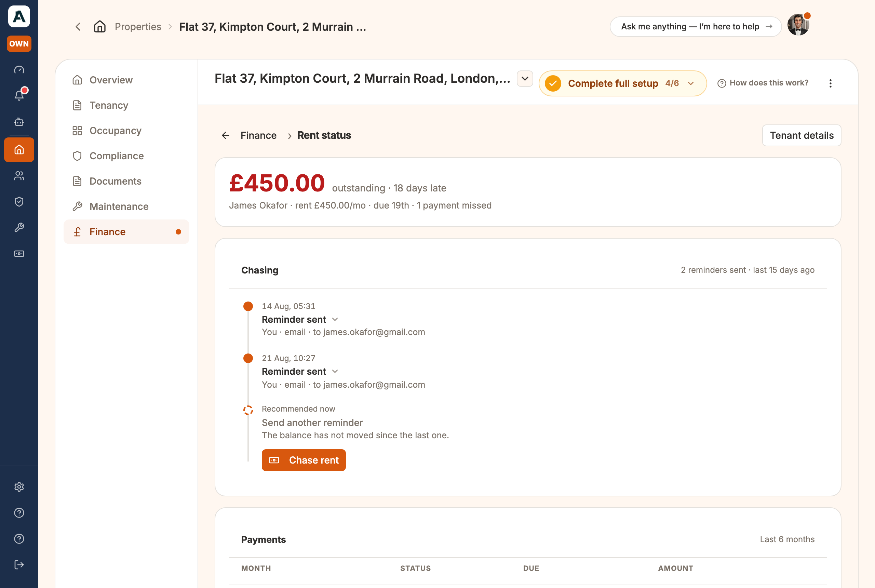Click the STATUS column header
This screenshot has height=588, width=875.
tap(415, 568)
